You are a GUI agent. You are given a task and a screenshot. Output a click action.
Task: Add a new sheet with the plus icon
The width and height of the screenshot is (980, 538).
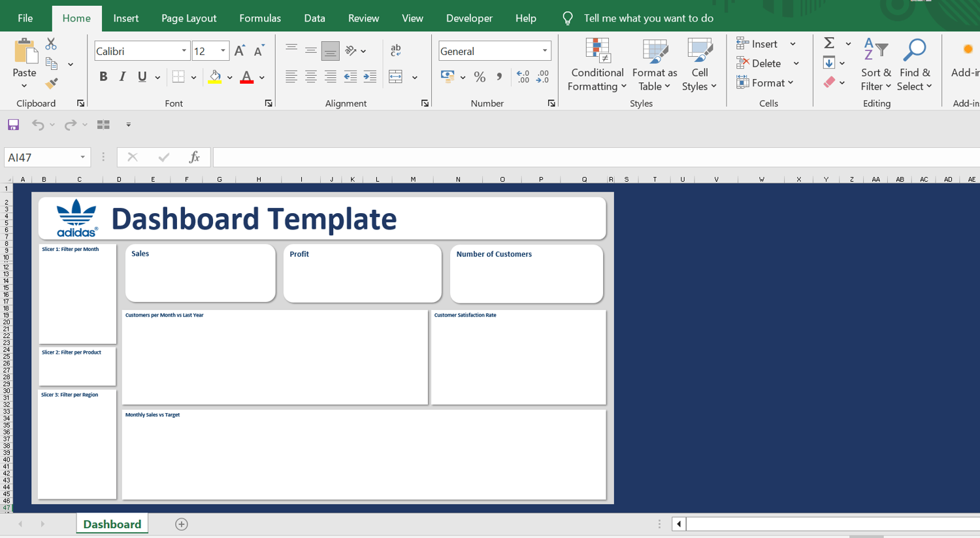(182, 524)
